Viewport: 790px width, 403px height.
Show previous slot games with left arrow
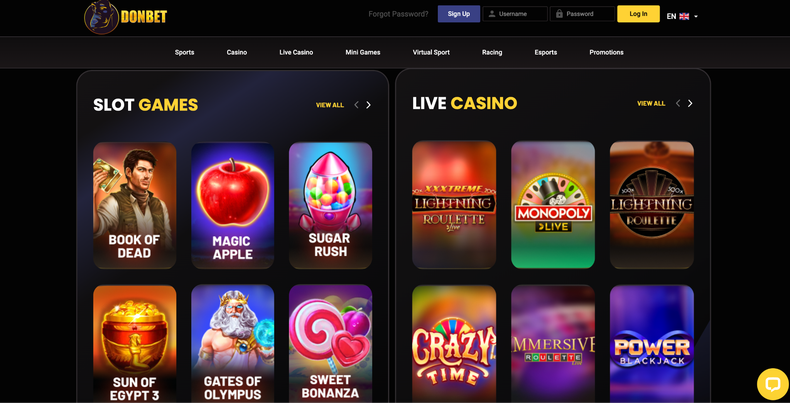[356, 105]
